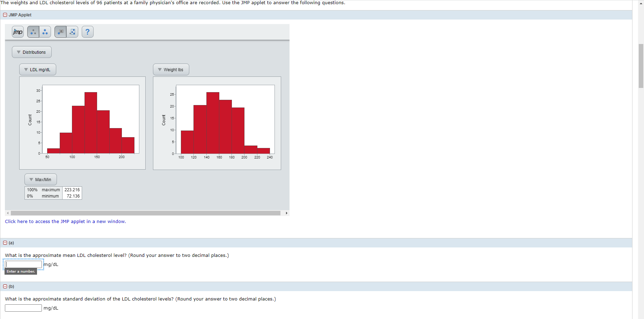Image resolution: width=644 pixels, height=319 pixels.
Task: Collapse the JMP Applet section
Action: [x=5, y=15]
